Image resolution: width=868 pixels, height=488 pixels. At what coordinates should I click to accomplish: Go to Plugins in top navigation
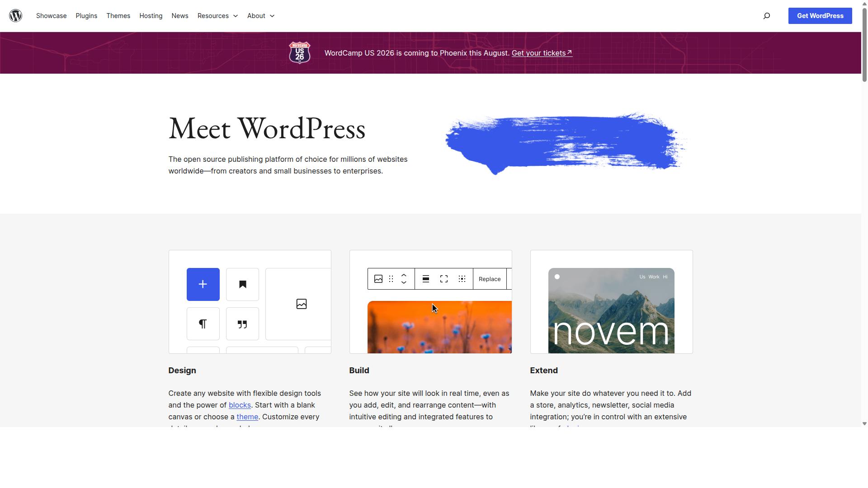[x=86, y=16]
